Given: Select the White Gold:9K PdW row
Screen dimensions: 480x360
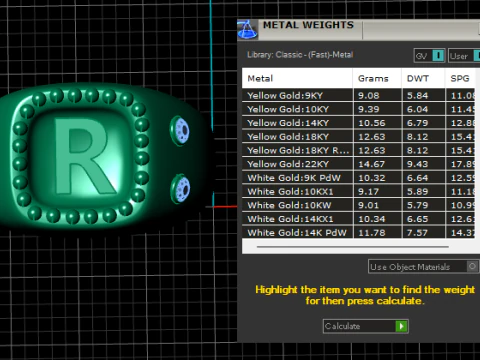Looking at the screenshot, I should (x=359, y=177).
